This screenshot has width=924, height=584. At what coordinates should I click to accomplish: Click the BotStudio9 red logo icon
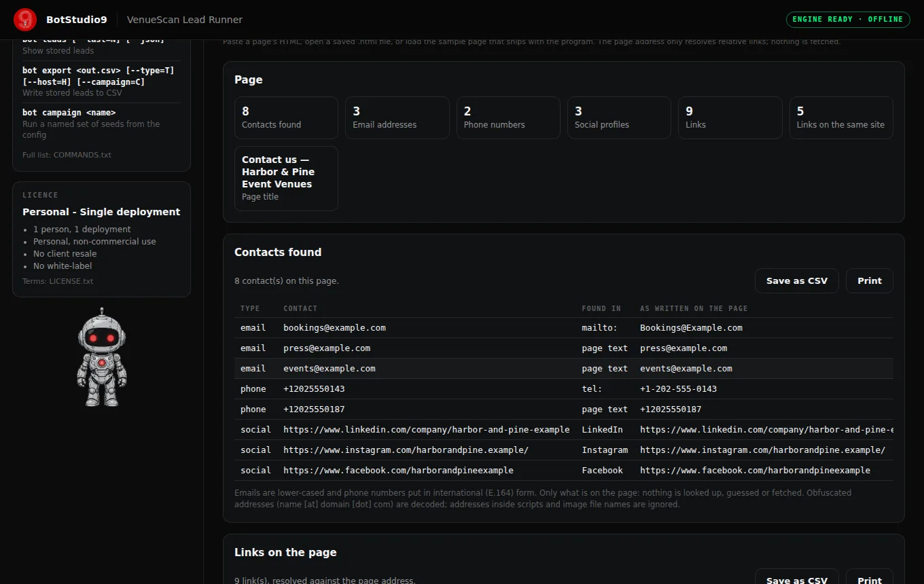[x=25, y=20]
